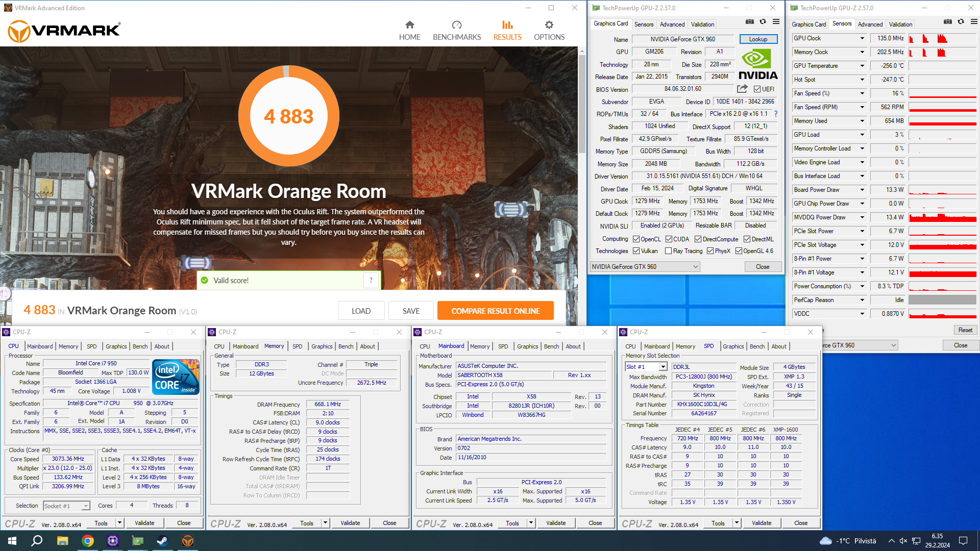The width and height of the screenshot is (980, 551).
Task: Click bus interface question mark in GPU-Z
Action: (776, 114)
